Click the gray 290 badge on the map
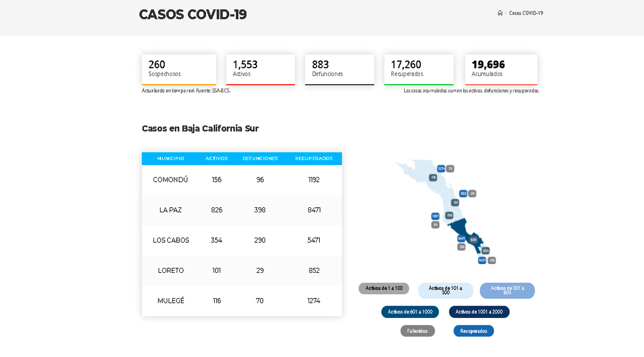644x357 pixels. click(x=492, y=261)
